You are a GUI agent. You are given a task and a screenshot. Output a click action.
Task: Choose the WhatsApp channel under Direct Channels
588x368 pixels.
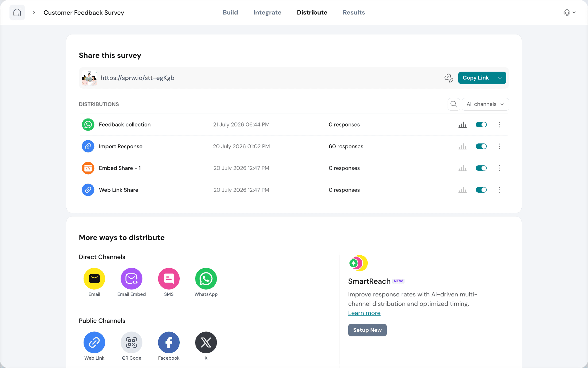click(206, 279)
